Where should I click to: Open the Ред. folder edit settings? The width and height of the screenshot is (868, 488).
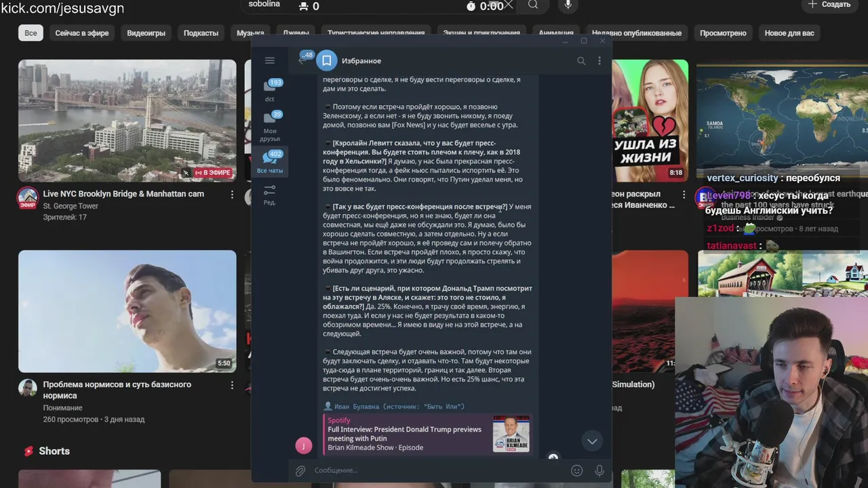(269, 195)
